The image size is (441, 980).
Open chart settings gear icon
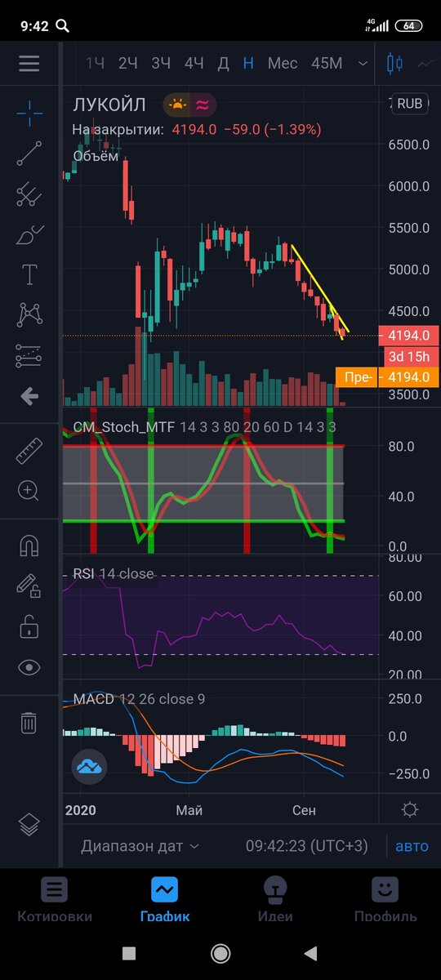(x=410, y=809)
